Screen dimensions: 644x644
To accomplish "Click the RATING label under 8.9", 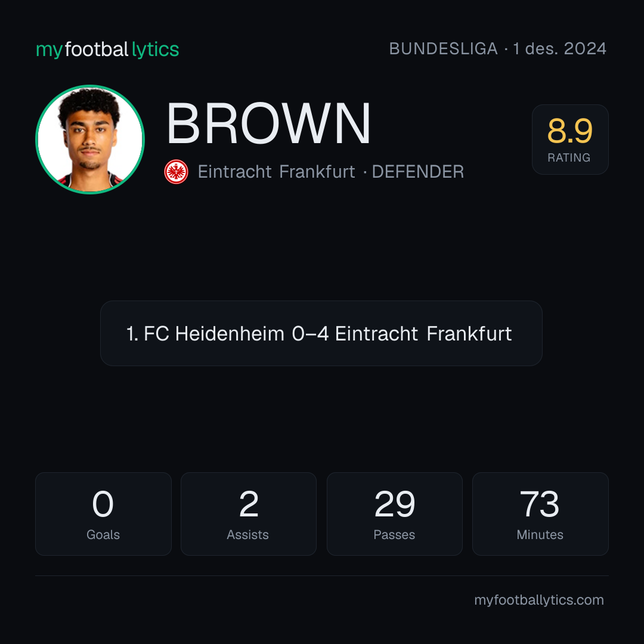I will click(569, 157).
